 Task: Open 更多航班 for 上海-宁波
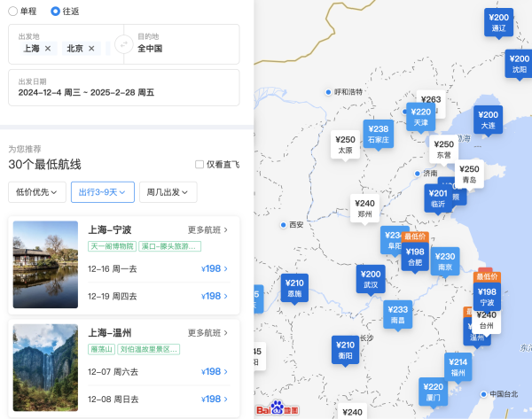point(207,229)
